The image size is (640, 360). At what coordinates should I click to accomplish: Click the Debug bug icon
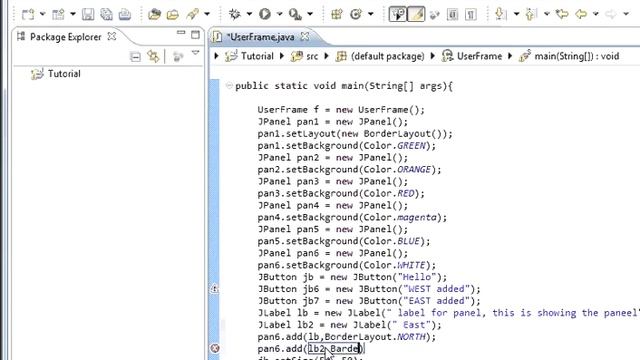click(x=235, y=14)
